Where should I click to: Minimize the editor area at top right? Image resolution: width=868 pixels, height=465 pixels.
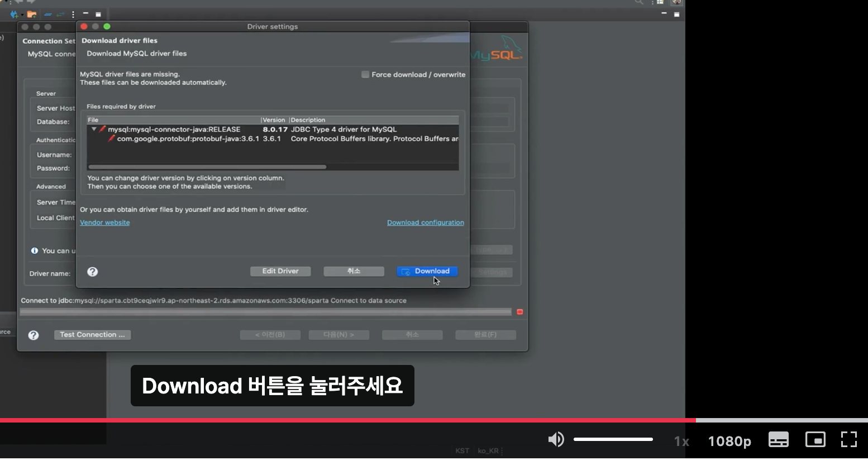(664, 13)
